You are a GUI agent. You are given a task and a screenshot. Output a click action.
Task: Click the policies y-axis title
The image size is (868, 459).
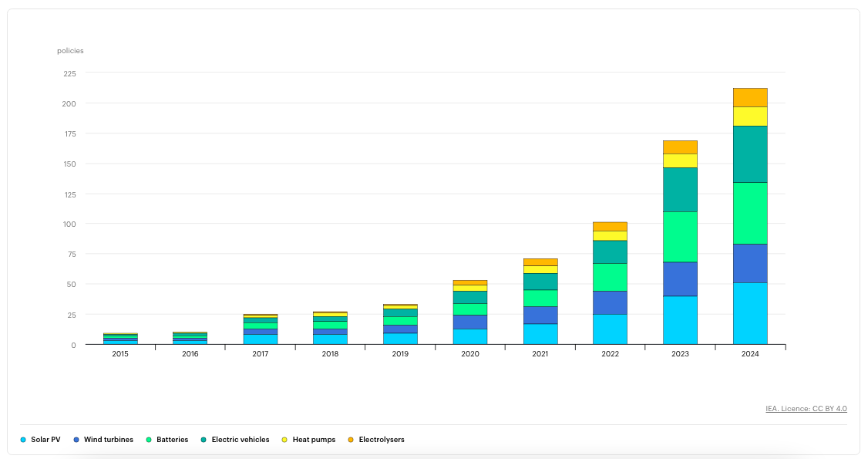click(70, 51)
